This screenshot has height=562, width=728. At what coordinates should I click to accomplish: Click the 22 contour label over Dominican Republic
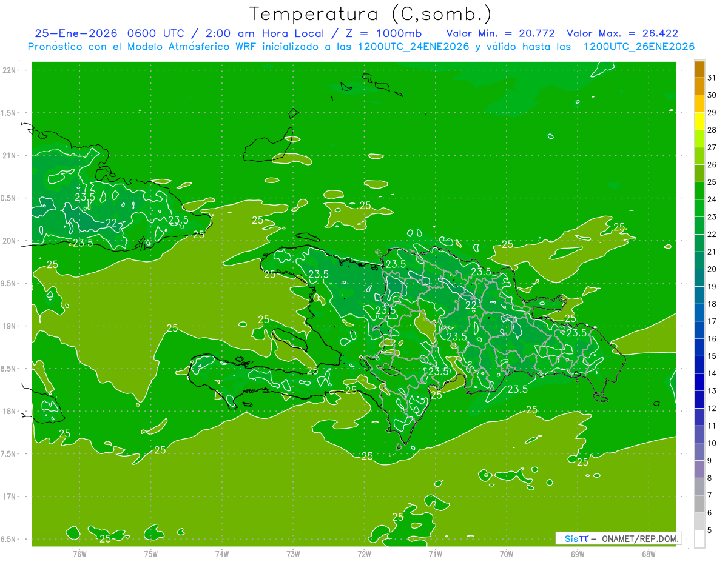(471, 305)
